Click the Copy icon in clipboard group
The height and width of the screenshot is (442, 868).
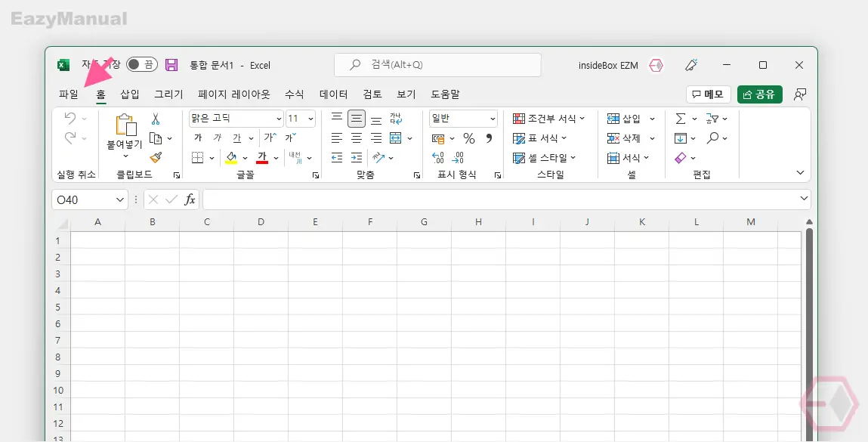pyautogui.click(x=156, y=138)
